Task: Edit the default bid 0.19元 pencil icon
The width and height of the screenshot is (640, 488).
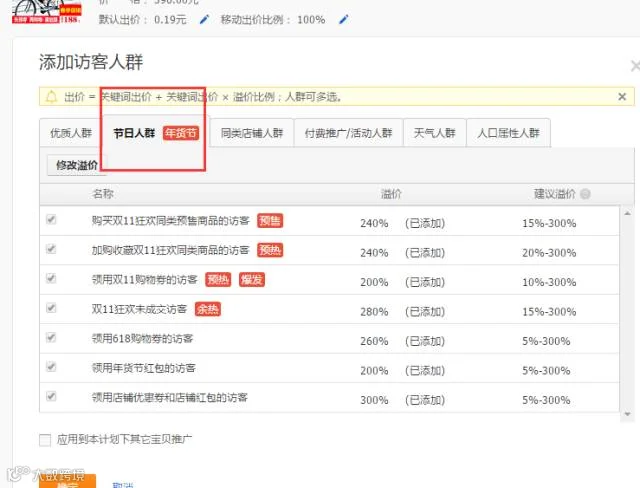Action: 204,19
